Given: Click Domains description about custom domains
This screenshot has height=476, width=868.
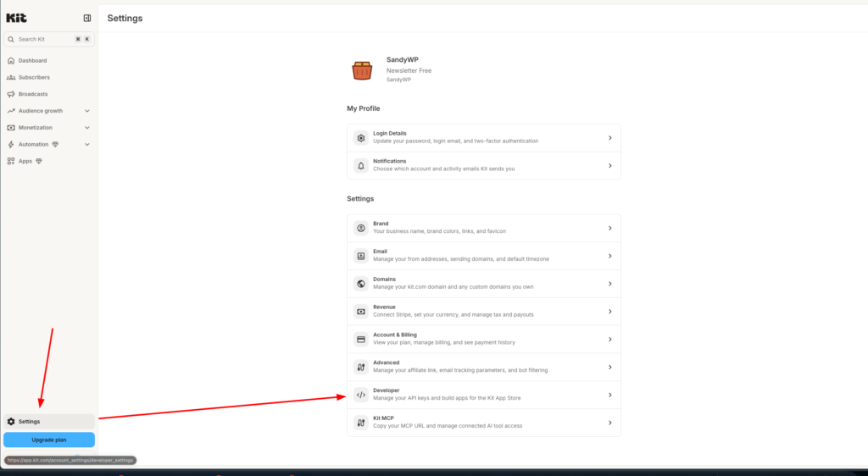Looking at the screenshot, I should click(x=453, y=287).
